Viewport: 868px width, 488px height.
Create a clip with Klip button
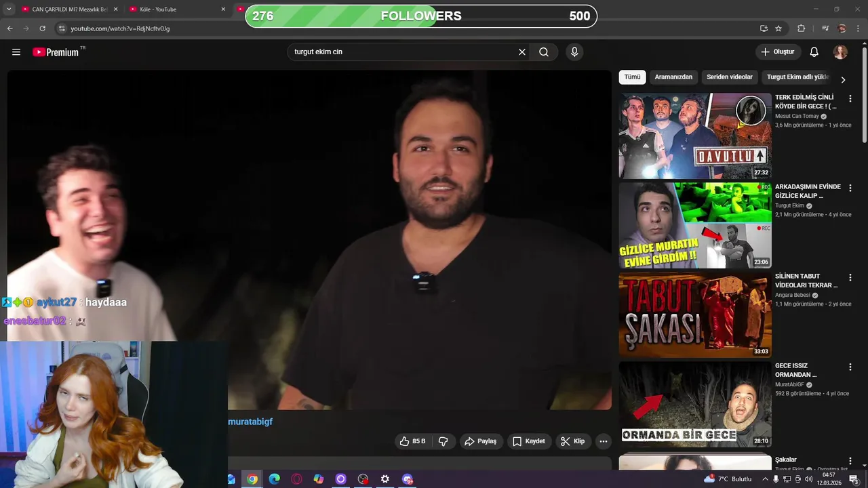tap(573, 441)
